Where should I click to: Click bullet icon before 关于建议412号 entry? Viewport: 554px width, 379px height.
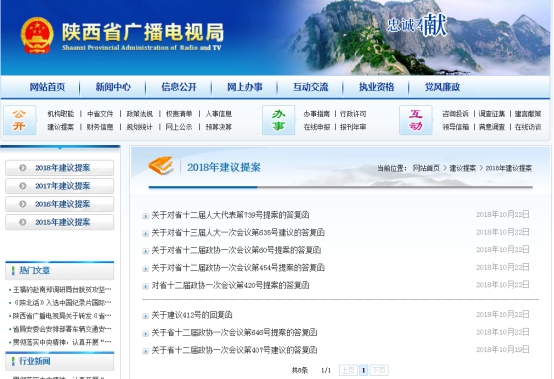point(145,316)
